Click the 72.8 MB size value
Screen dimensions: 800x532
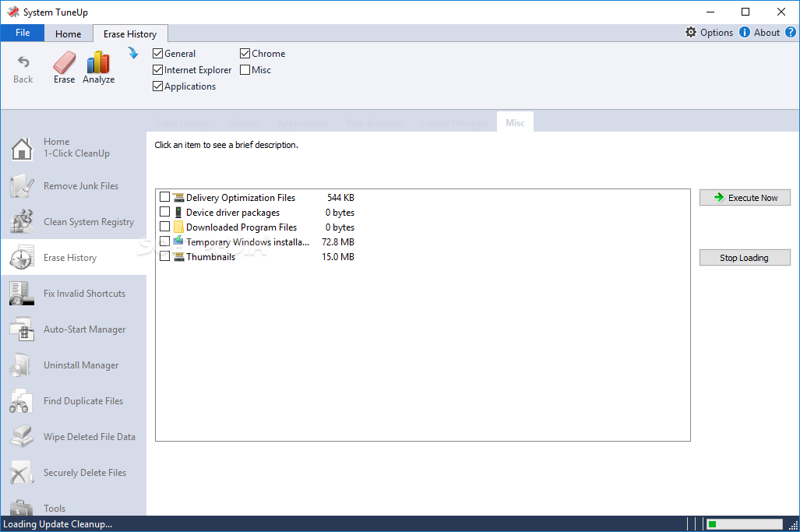click(338, 241)
